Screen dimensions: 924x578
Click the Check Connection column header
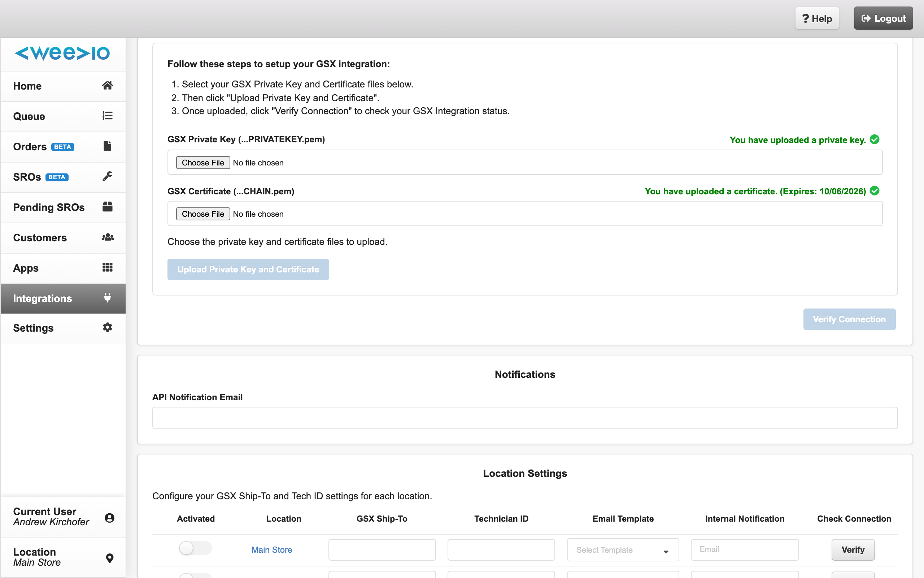854,519
